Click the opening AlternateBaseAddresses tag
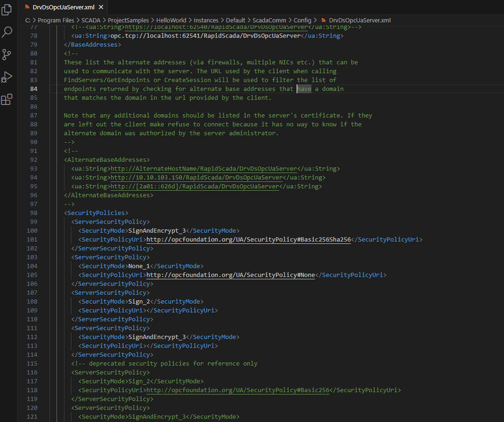 pyautogui.click(x=107, y=159)
